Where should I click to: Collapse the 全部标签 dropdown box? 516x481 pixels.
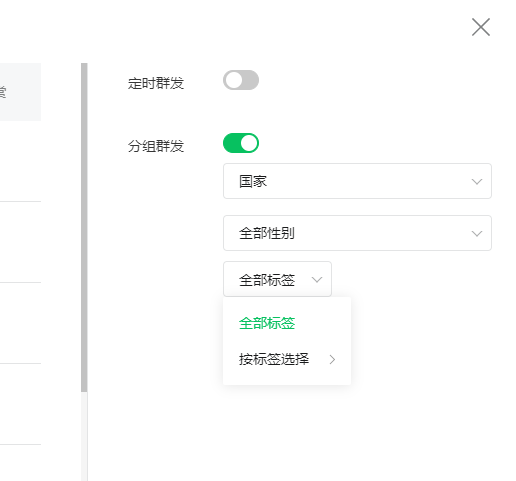[277, 279]
